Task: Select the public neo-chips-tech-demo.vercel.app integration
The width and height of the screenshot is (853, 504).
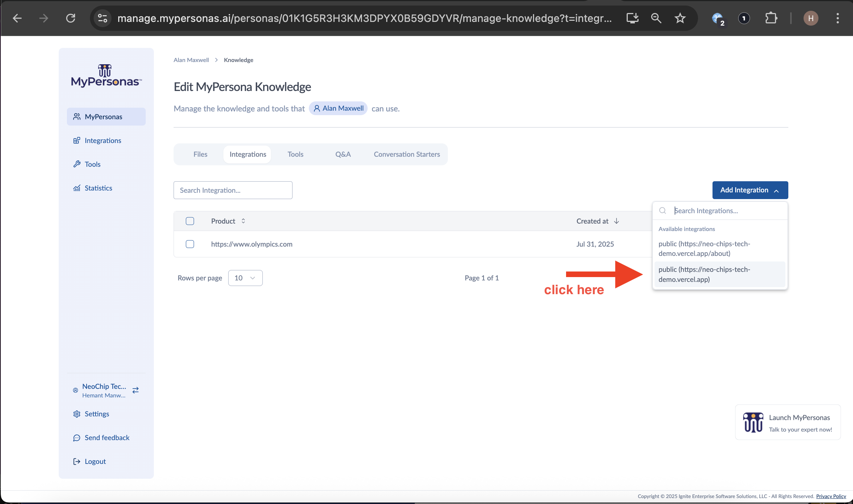Action: (720, 274)
